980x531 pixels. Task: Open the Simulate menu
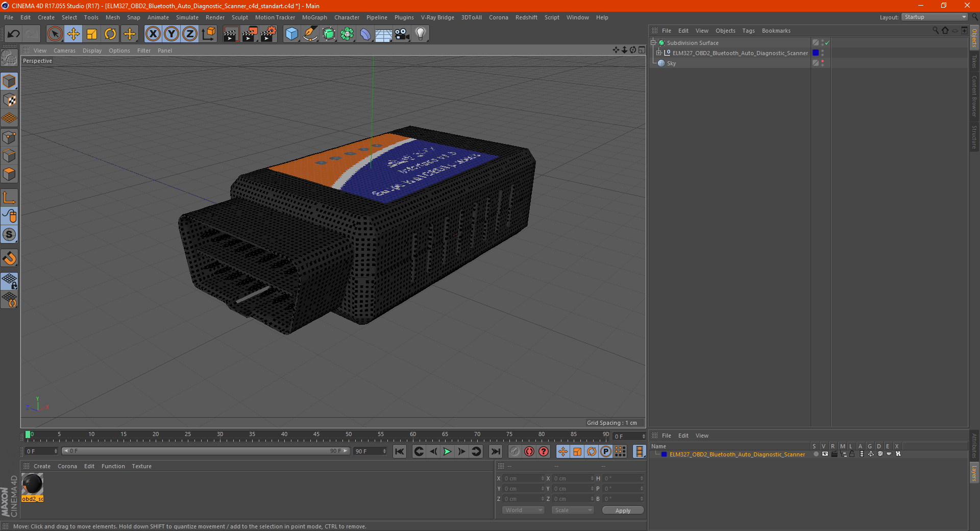(x=187, y=17)
